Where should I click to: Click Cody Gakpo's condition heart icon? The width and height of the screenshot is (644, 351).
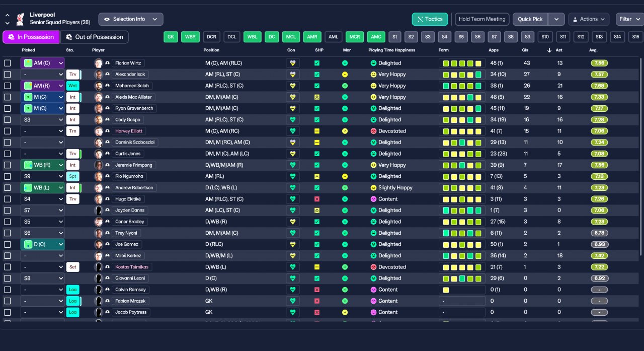point(292,120)
